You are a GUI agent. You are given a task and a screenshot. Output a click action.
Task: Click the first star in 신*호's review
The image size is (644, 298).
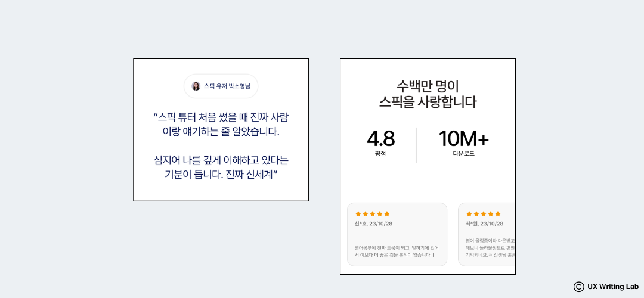(358, 214)
